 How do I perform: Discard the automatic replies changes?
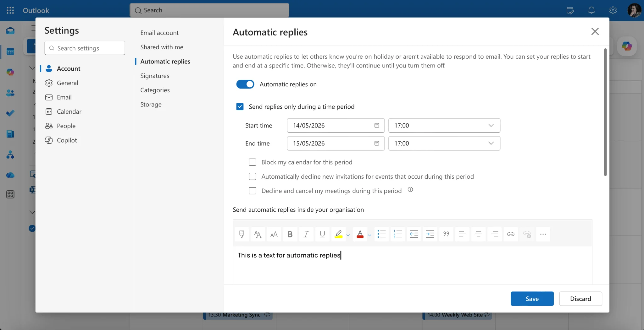click(x=580, y=299)
